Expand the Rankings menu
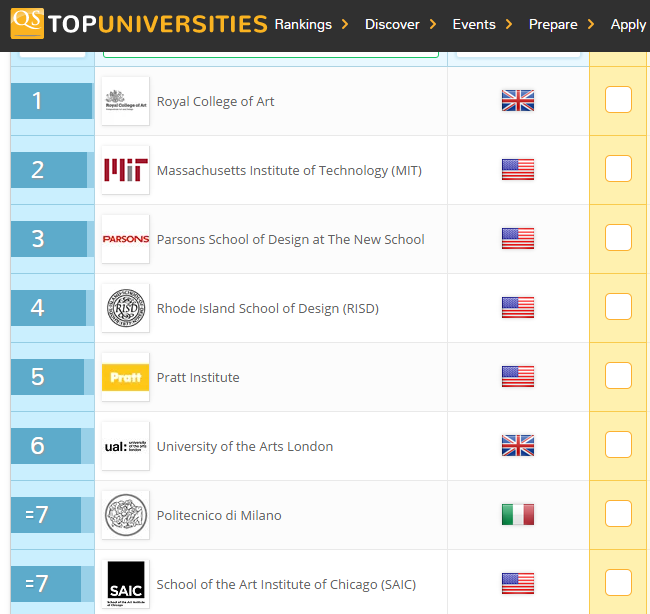This screenshot has width=650, height=614. [x=311, y=24]
